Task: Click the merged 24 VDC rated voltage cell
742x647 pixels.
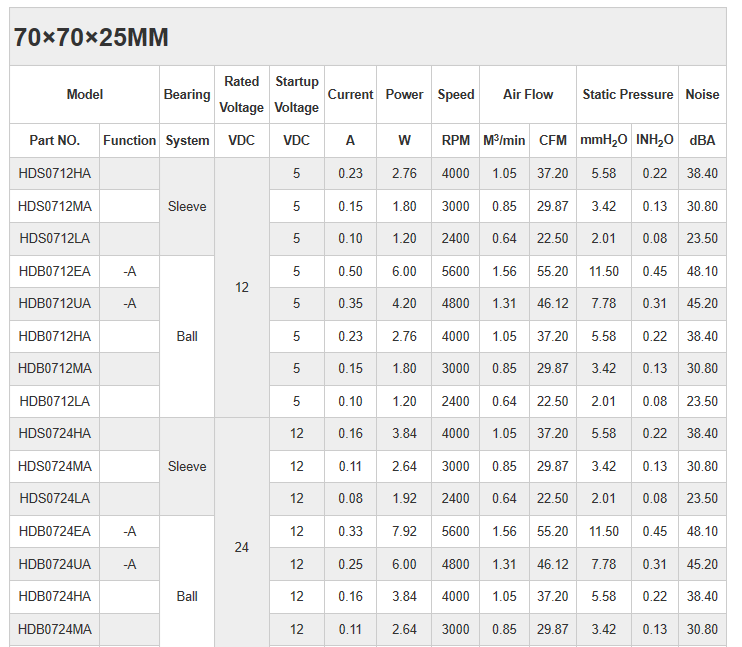Action: [x=241, y=547]
